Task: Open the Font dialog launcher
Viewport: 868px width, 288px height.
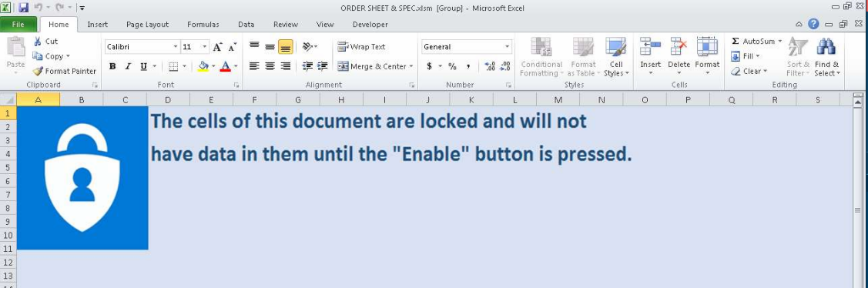Action: pyautogui.click(x=236, y=85)
